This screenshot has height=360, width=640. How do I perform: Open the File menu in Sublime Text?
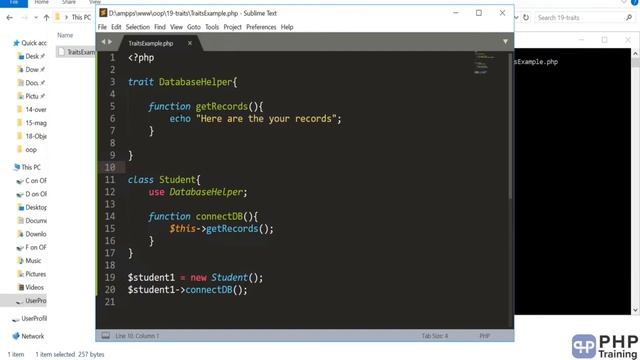pos(102,27)
